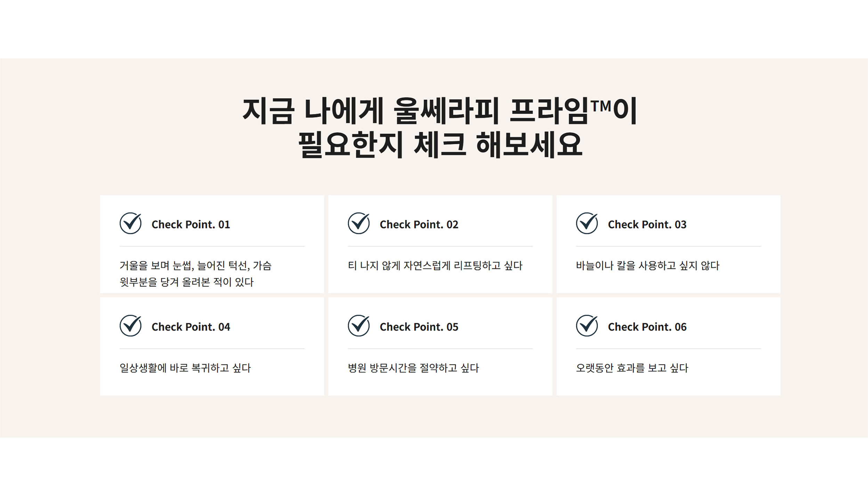Viewport: 868px width, 496px height.
Task: Tap the checkmark icon for Check Point. 04
Action: [x=130, y=326]
